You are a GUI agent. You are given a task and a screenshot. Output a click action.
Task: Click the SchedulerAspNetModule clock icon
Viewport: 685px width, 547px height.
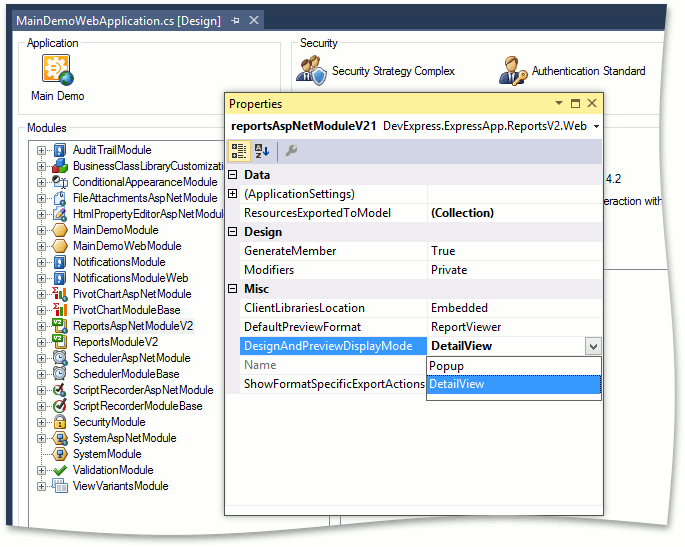[x=60, y=358]
